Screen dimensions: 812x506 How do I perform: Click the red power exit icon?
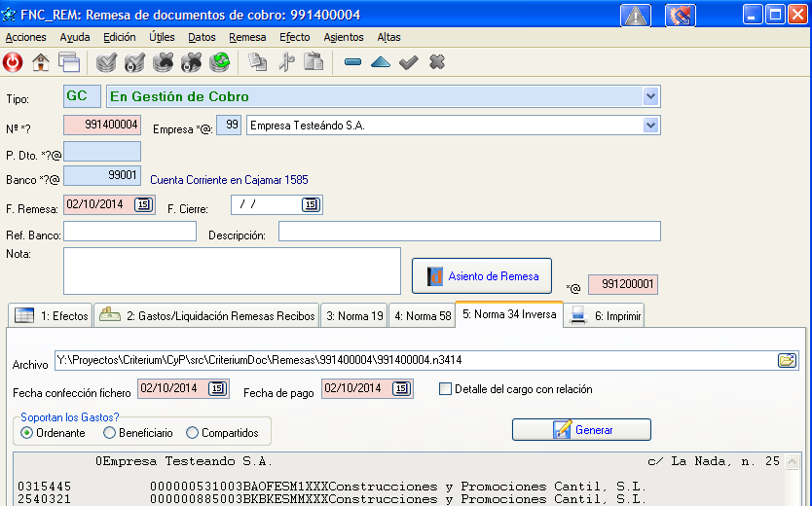click(13, 62)
